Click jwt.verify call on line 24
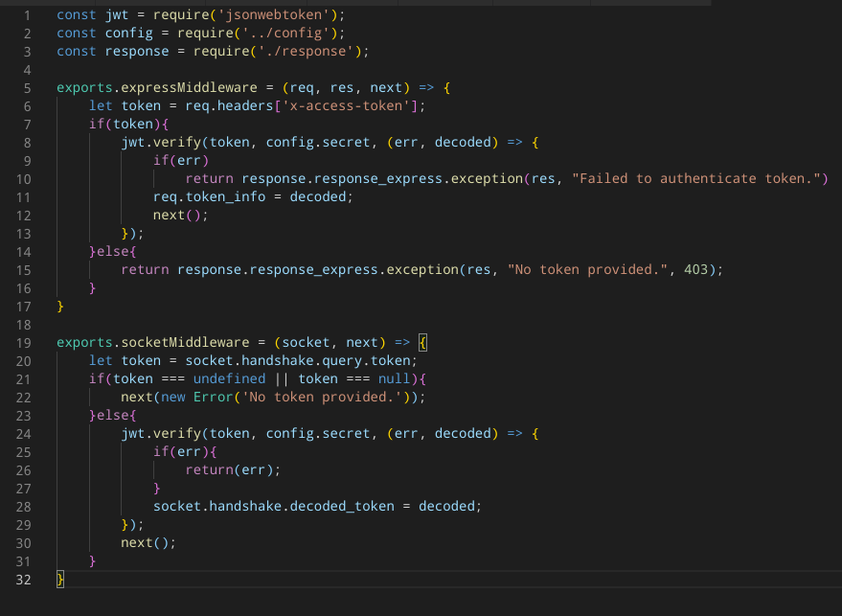The image size is (842, 616). point(161,434)
